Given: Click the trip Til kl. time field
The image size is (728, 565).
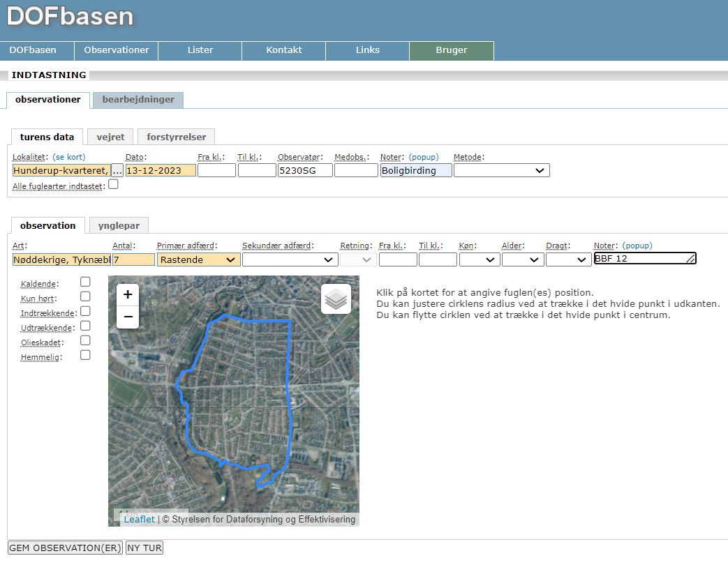Looking at the screenshot, I should [x=258, y=171].
